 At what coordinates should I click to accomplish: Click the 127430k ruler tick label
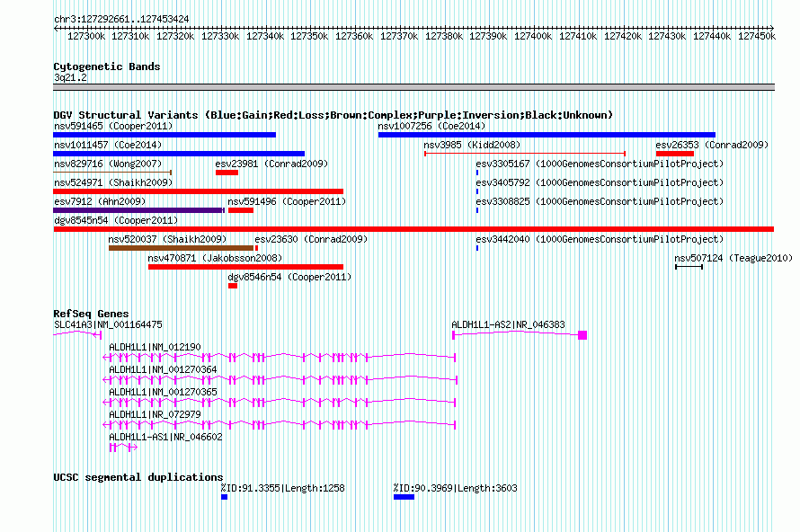[x=667, y=36]
